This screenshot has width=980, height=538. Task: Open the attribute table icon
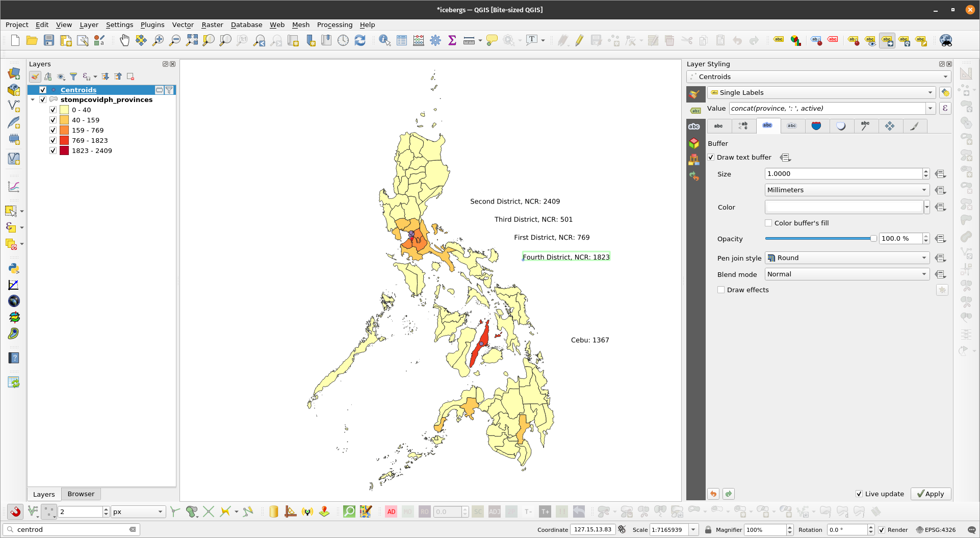click(402, 40)
